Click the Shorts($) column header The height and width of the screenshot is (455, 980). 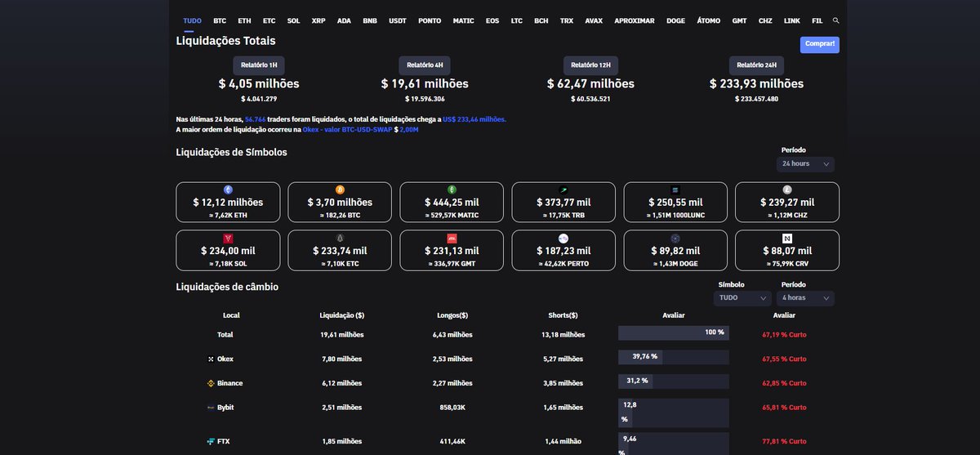pos(563,315)
